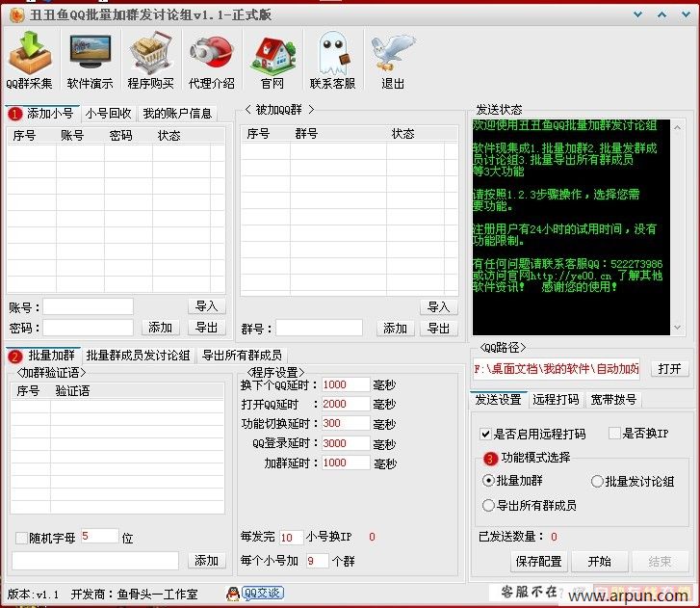Click the 密码 column header
This screenshot has width=700, height=608.
pyautogui.click(x=120, y=135)
